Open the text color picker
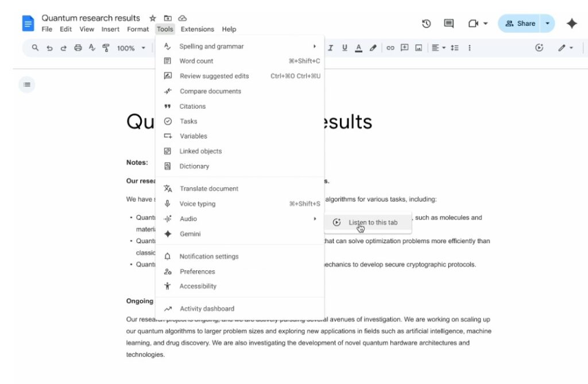The height and width of the screenshot is (384, 588). 358,48
